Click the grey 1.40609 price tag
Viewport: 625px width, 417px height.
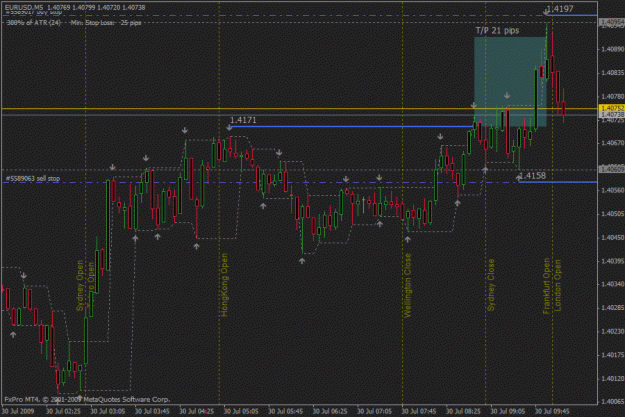[611, 170]
